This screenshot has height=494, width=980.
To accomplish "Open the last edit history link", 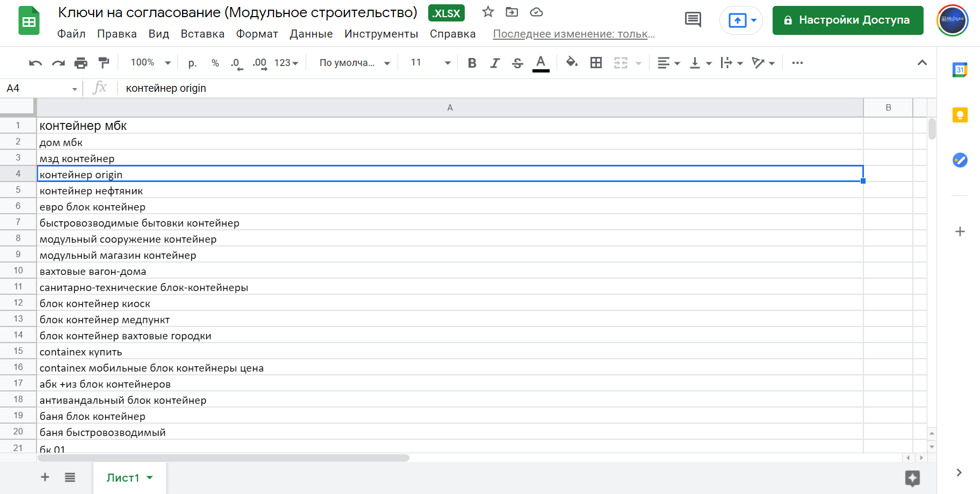I will (574, 34).
